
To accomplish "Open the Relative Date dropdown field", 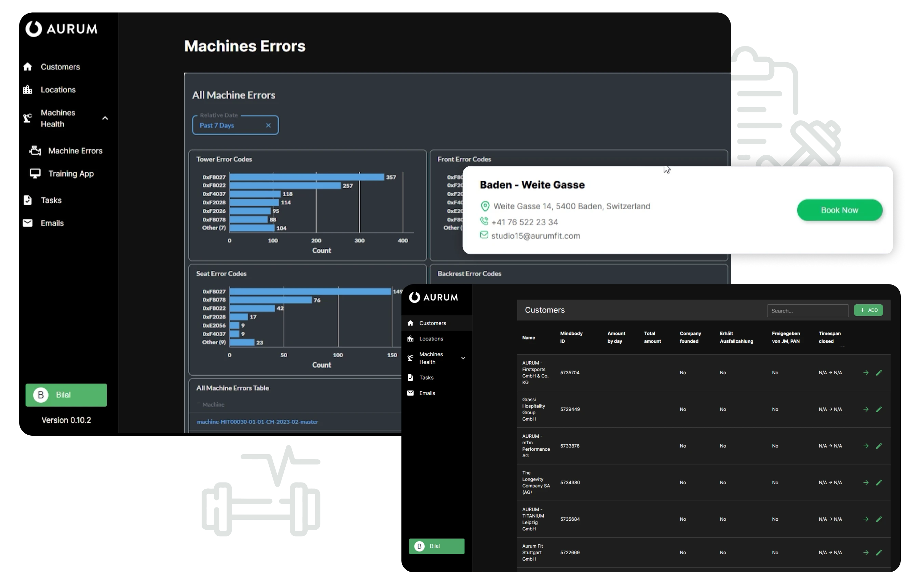I will click(x=235, y=125).
